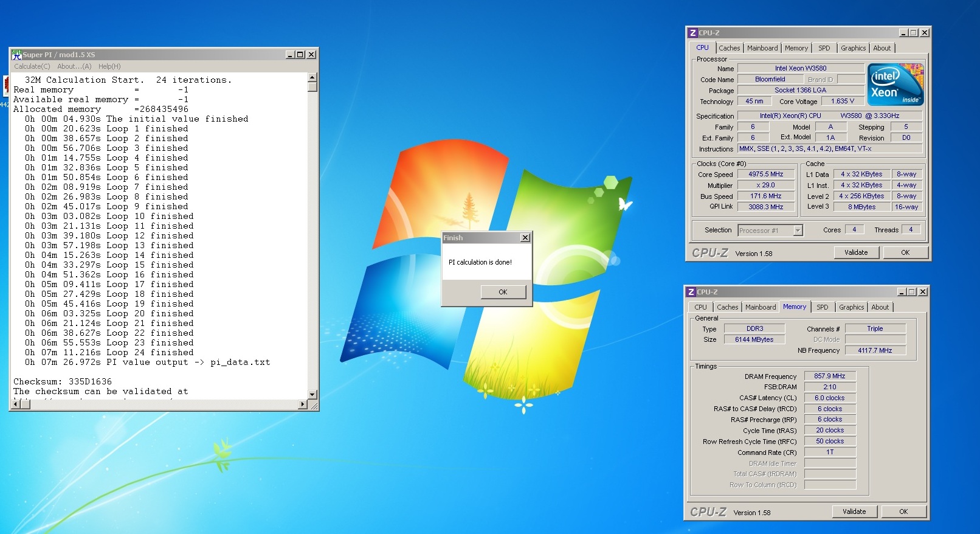Click the Super PI app icon in title bar
Image resolution: width=980 pixels, height=534 pixels.
pyautogui.click(x=17, y=54)
